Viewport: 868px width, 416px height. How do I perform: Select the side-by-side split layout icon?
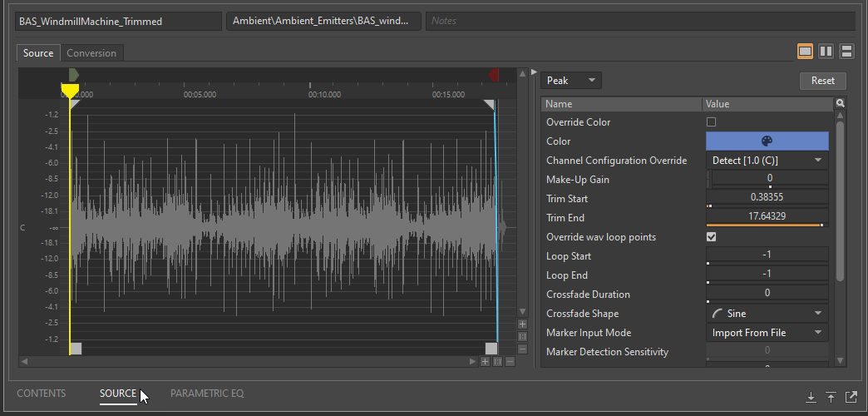(826, 52)
